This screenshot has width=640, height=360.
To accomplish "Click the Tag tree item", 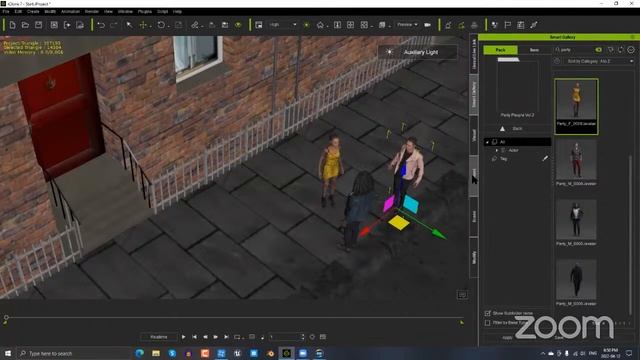I will pos(504,158).
